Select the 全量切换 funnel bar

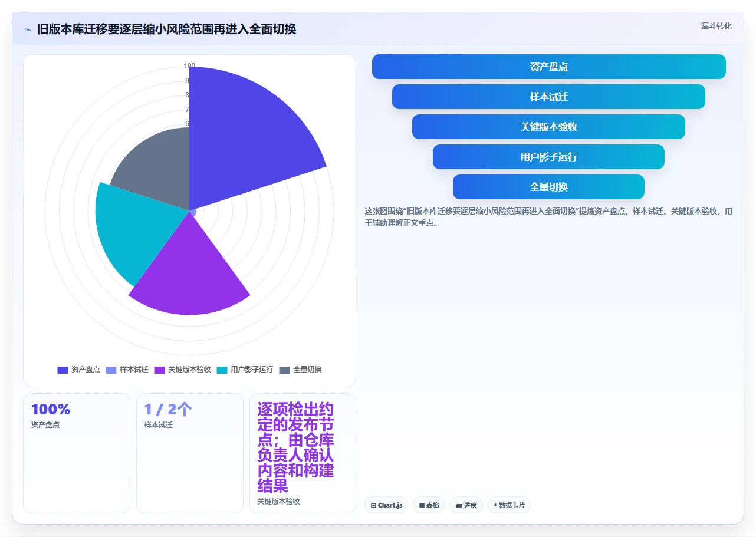click(548, 187)
